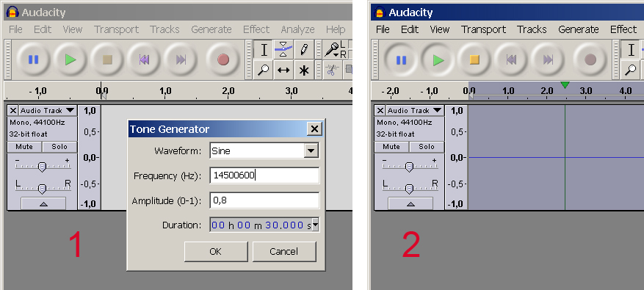Open Tracks menu in active blue-titled Audacity window
Viewport: 644px width, 290px height.
532,29
